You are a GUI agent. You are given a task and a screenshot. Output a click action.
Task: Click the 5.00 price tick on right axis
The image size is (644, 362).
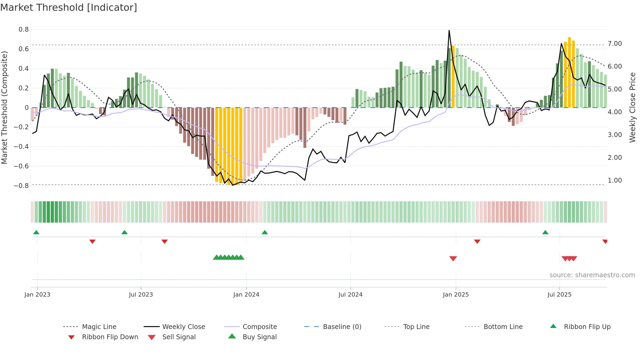615,89
